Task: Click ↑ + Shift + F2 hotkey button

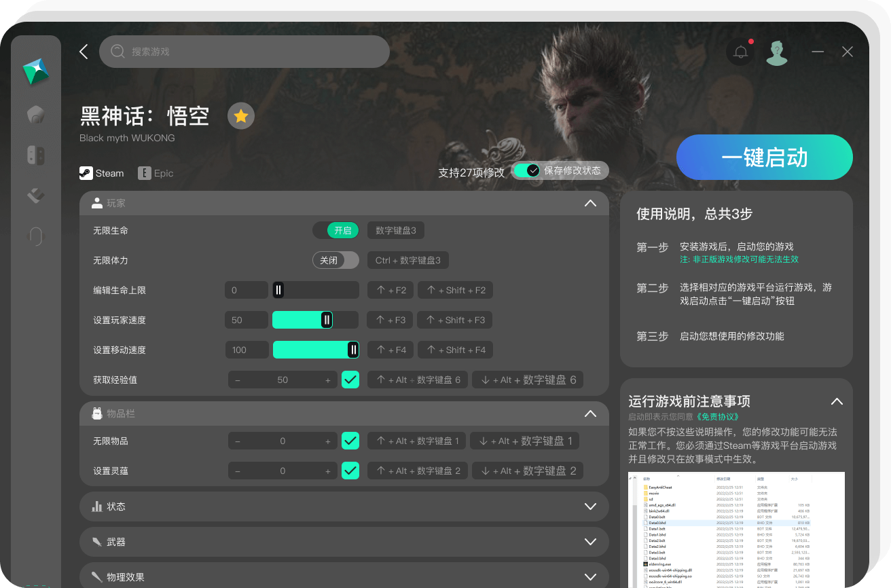Action: [x=455, y=290]
